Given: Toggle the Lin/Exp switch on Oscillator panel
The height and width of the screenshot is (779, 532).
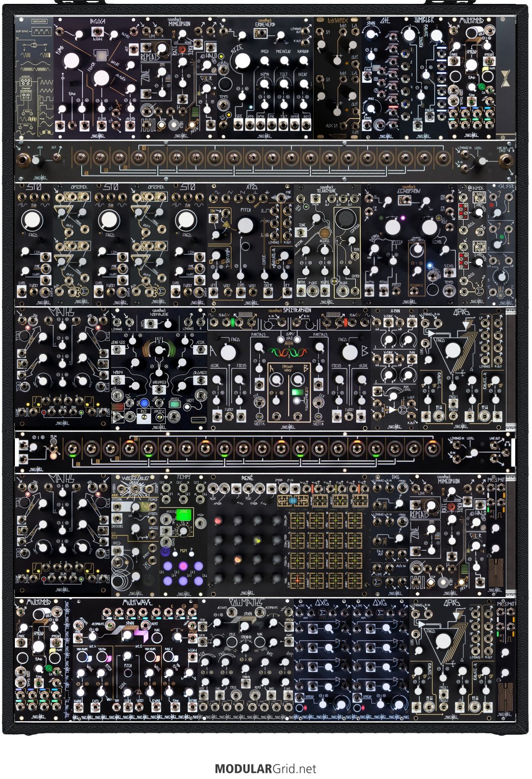Looking at the screenshot, I should coord(34,44).
